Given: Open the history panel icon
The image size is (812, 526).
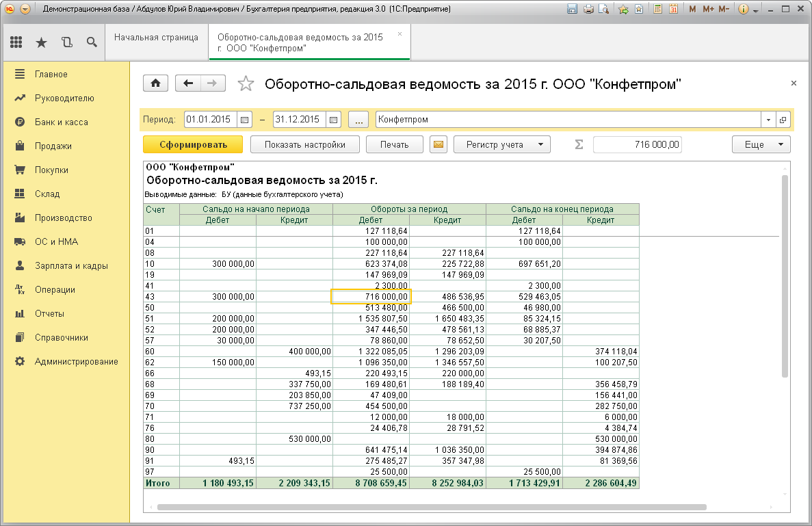Looking at the screenshot, I should (66, 42).
